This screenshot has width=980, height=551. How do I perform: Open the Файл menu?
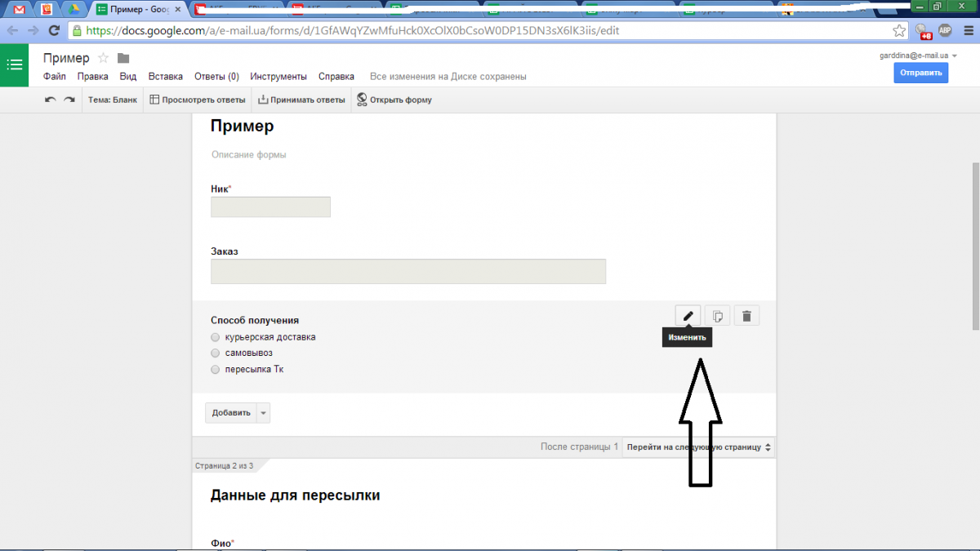55,77
